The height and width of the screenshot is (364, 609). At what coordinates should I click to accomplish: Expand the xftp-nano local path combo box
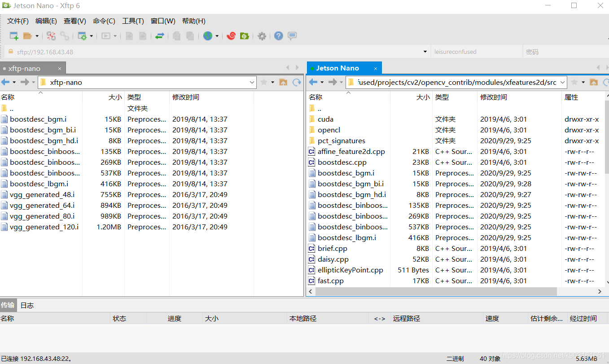coord(252,82)
